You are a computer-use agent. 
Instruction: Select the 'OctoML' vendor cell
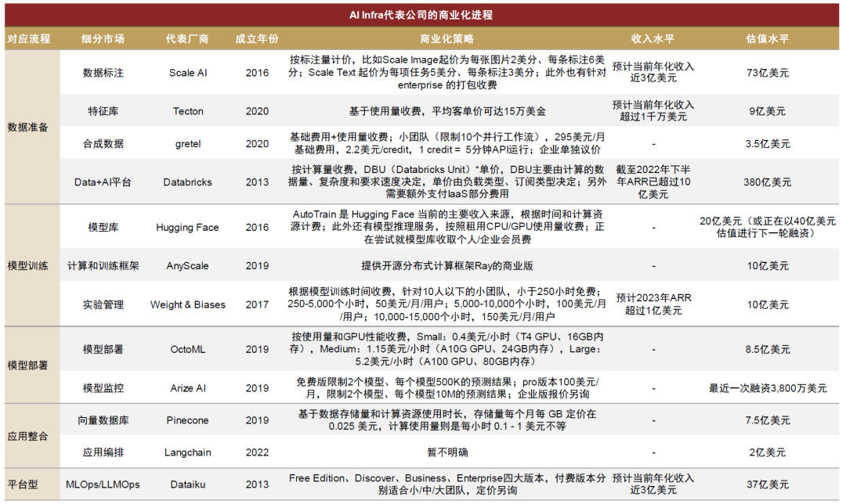point(188,349)
